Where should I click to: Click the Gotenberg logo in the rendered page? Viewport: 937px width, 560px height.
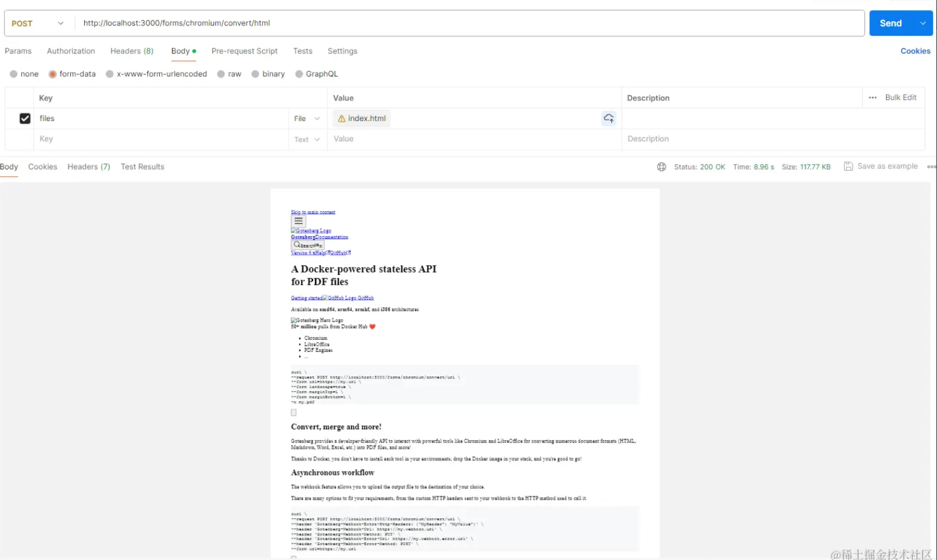(x=311, y=231)
